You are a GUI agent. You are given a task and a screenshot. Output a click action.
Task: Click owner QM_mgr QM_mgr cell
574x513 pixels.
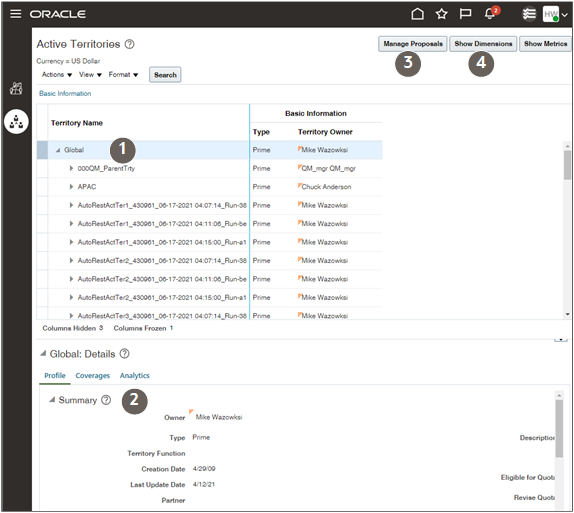tap(328, 168)
